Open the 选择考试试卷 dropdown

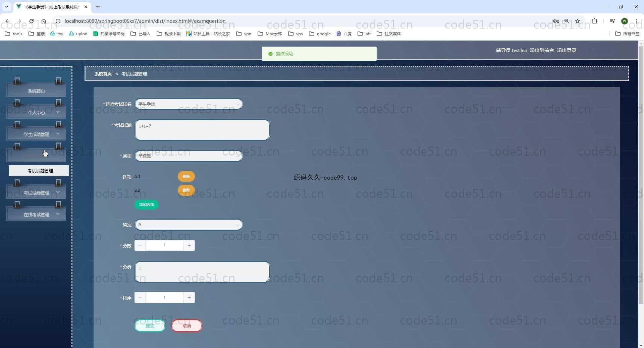(189, 104)
